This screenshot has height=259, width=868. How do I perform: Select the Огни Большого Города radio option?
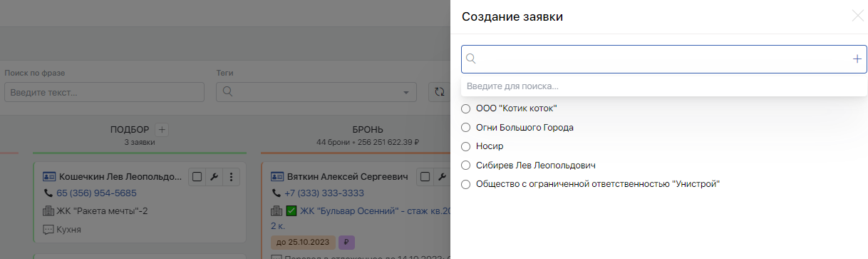coord(466,128)
